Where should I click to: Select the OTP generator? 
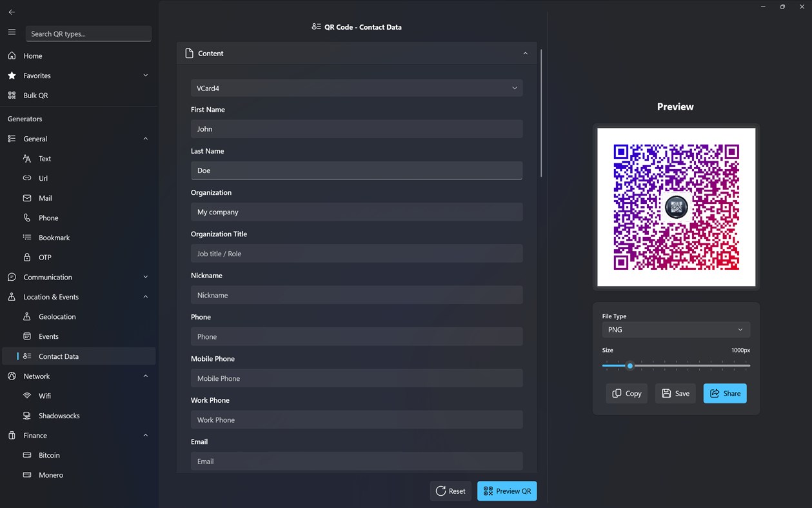pyautogui.click(x=44, y=257)
